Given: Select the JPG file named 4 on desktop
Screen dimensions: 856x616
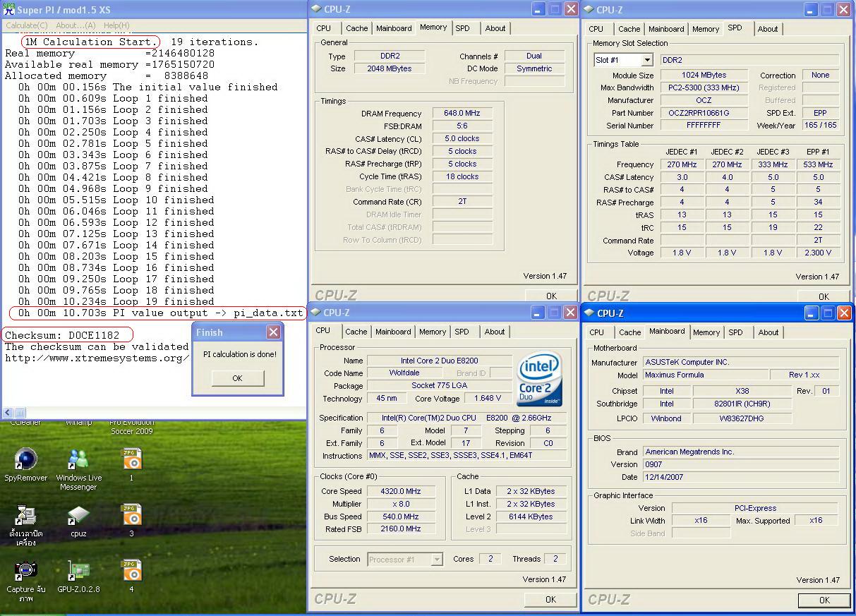Looking at the screenshot, I should [131, 576].
